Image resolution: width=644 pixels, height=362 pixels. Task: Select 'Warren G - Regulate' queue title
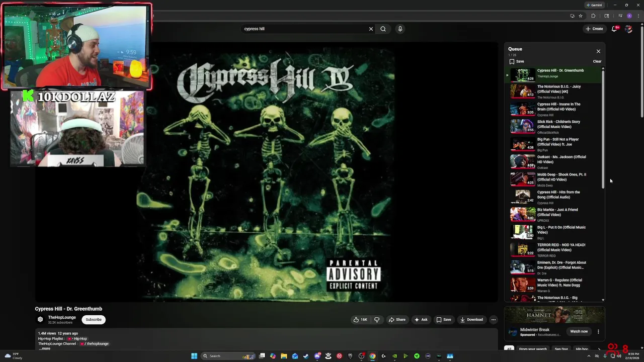559,283
